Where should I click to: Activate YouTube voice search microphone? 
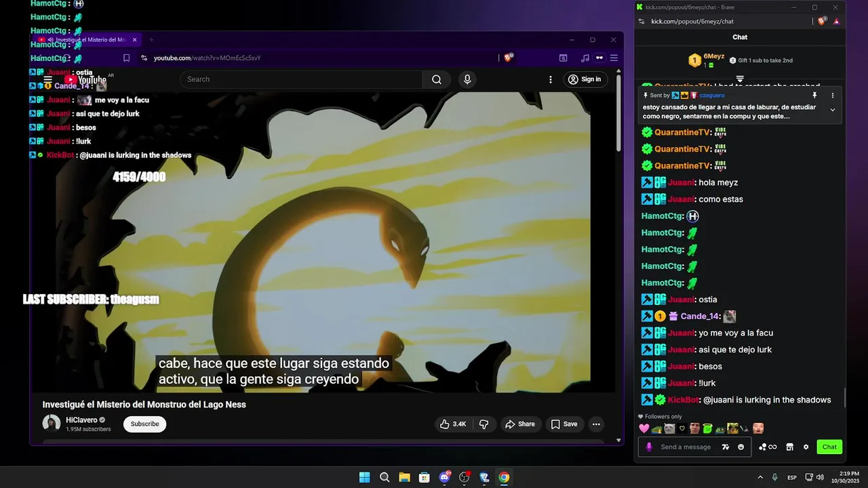point(467,79)
